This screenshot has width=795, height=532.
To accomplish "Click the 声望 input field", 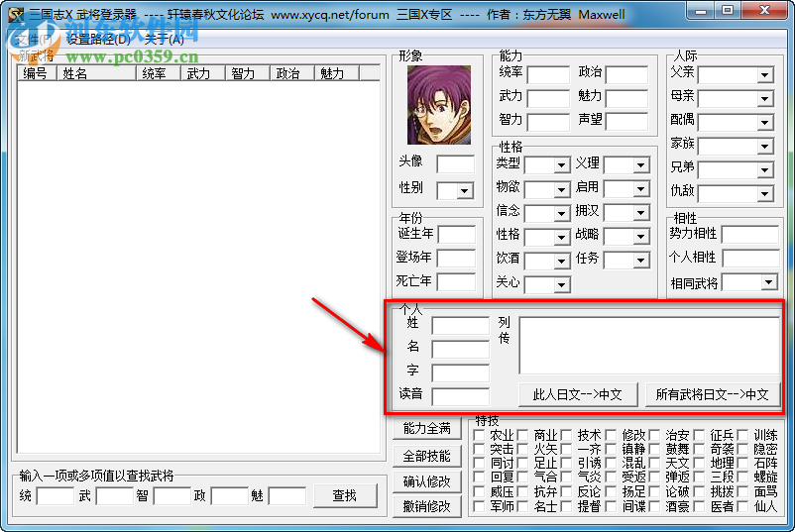I will [626, 122].
